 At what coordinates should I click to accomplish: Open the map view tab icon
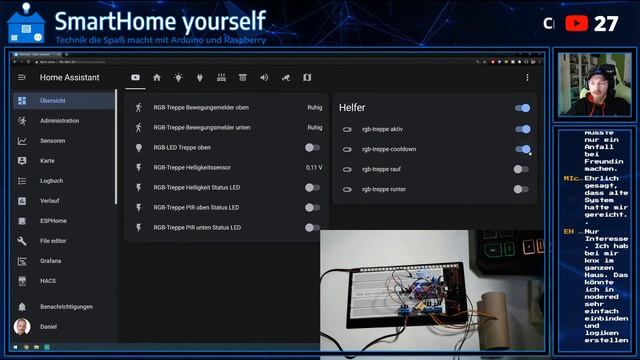(x=307, y=78)
